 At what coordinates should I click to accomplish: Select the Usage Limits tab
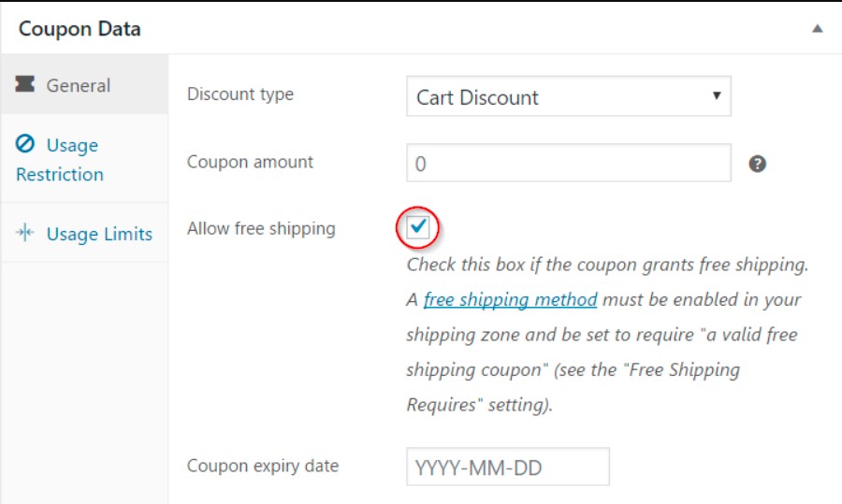[x=99, y=234]
